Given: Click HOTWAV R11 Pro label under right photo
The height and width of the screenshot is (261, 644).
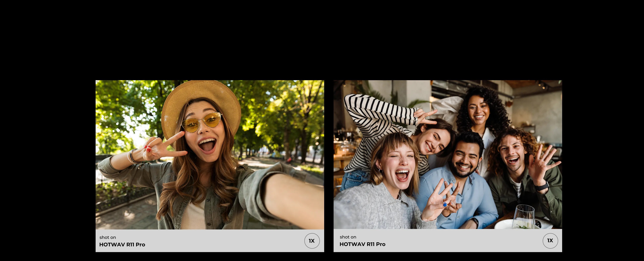Looking at the screenshot, I should click(362, 244).
